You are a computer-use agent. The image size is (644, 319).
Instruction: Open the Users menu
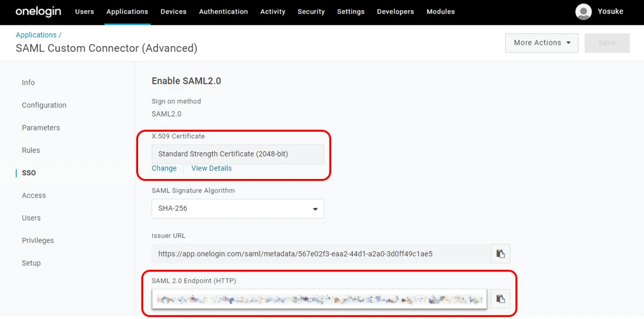click(84, 12)
